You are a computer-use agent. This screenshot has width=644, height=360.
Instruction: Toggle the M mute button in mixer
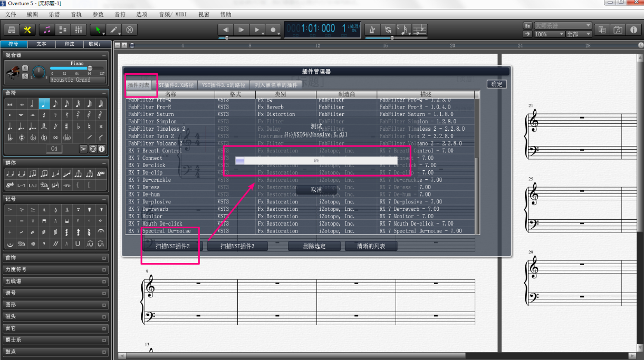pyautogui.click(x=25, y=68)
